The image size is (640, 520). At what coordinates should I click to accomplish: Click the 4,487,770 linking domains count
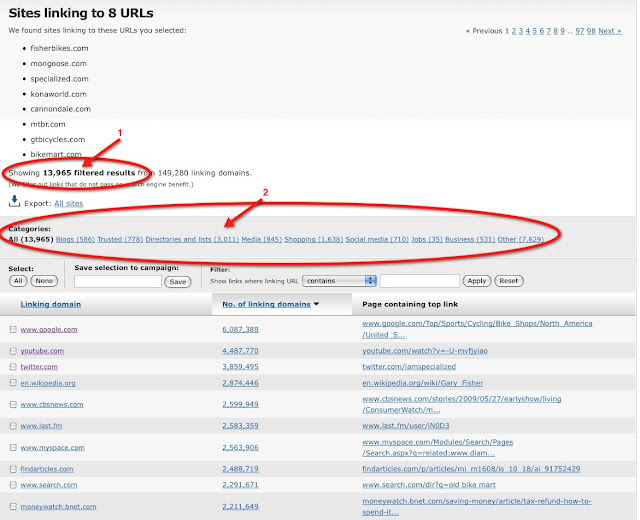[x=240, y=351]
